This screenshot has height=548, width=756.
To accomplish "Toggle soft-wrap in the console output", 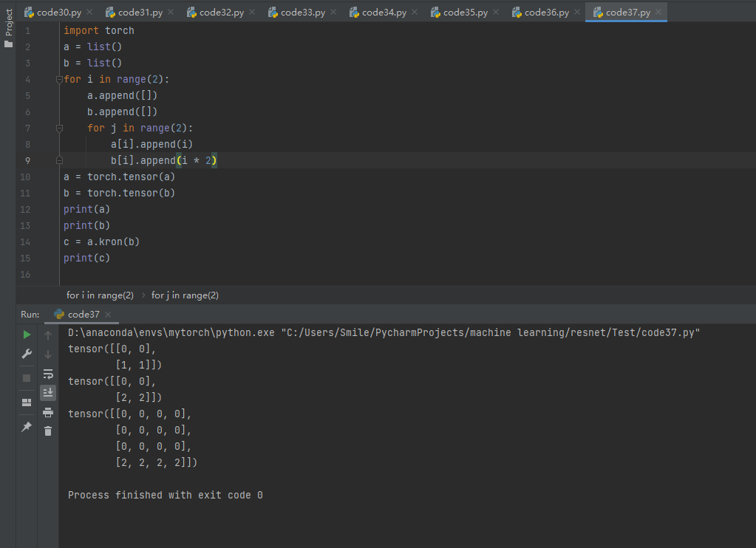I will (48, 374).
